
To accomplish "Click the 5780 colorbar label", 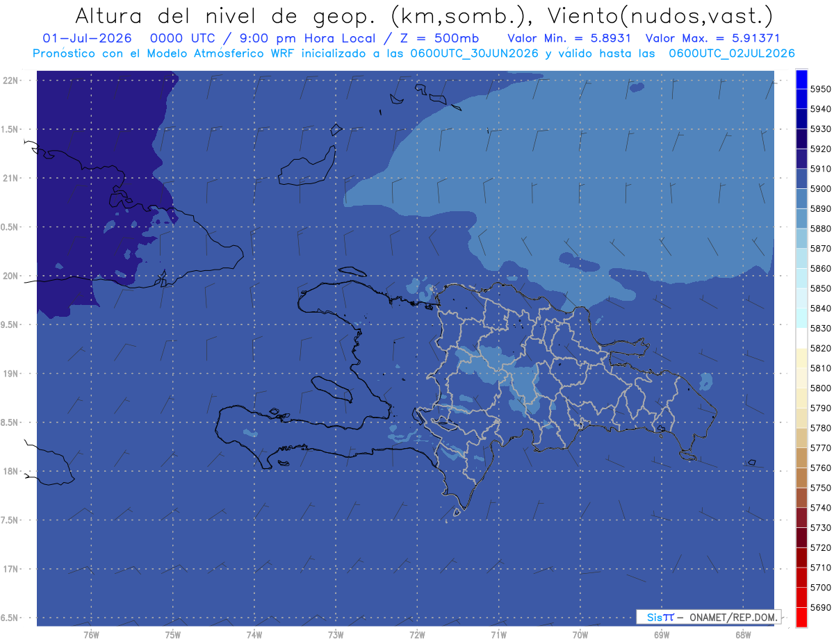I will point(821,428).
